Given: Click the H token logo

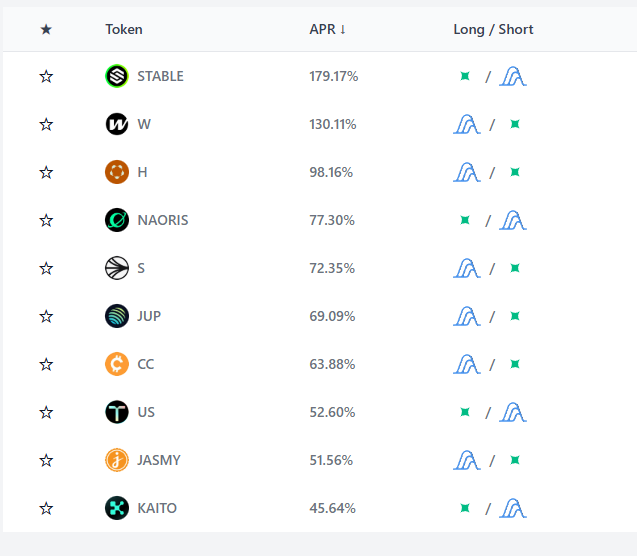Looking at the screenshot, I should click(x=117, y=172).
